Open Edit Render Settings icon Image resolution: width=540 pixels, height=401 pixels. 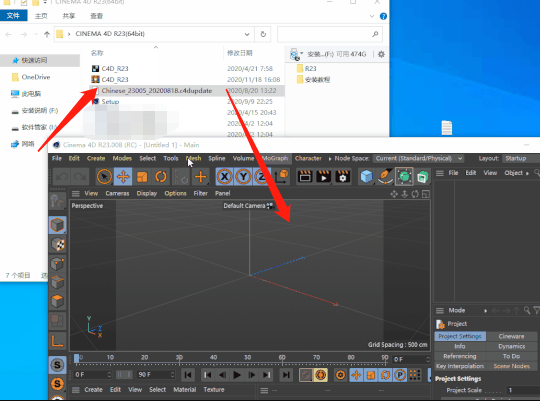click(342, 177)
